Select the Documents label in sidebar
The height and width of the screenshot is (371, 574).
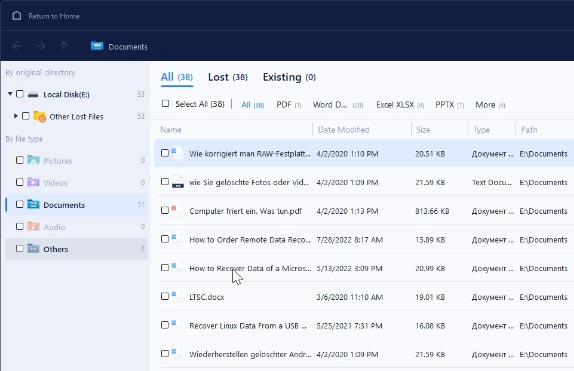(x=64, y=205)
